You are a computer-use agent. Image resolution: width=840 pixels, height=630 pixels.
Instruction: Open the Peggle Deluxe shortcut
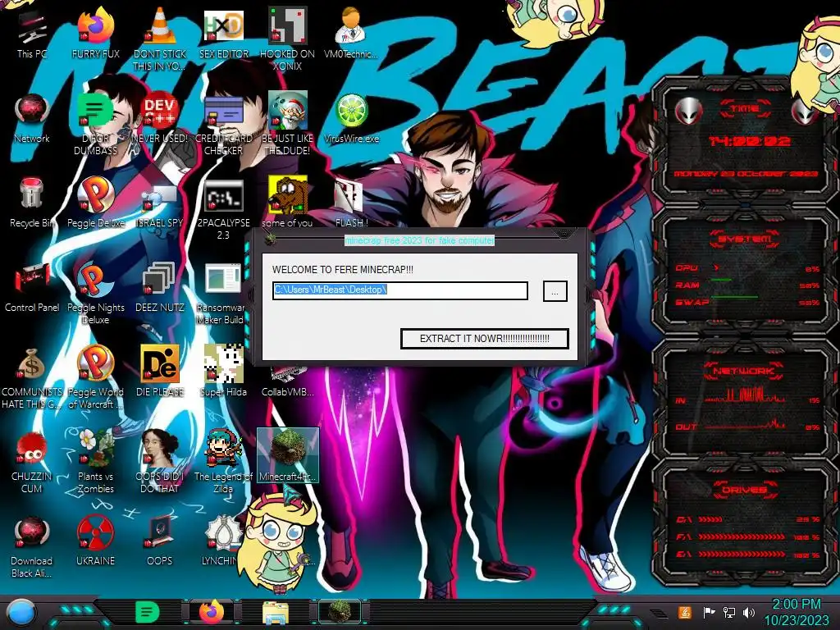95,202
